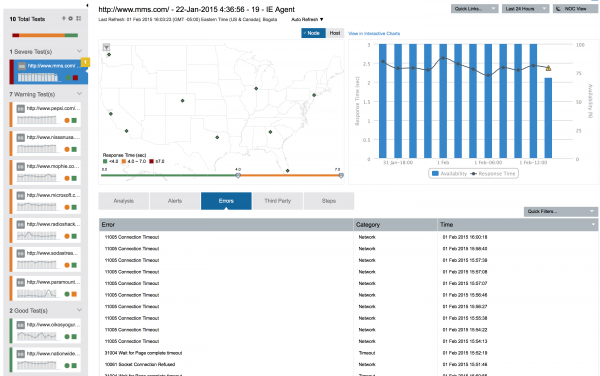Click the warning triangle on the chart
Viewport: 600px width, 376px height.
point(548,68)
